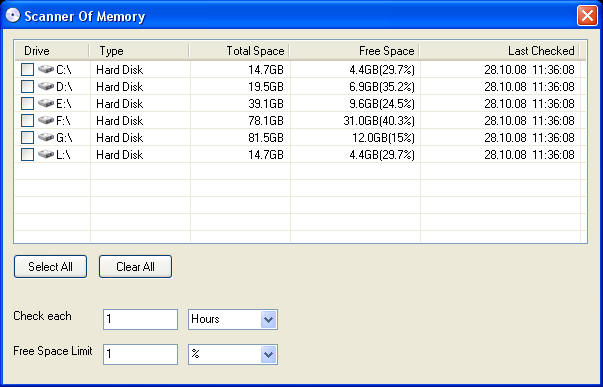This screenshot has width=603, height=387.
Task: Click Hard Disk type in F:\ row
Action: (x=120, y=121)
